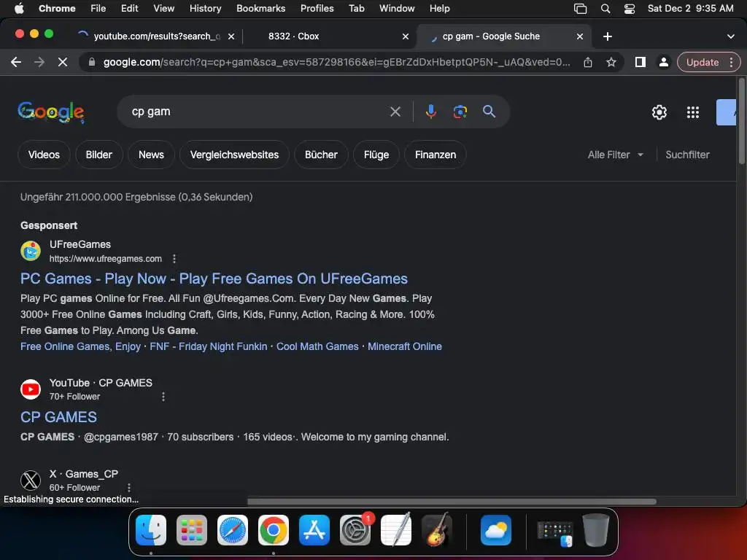The width and height of the screenshot is (747, 560).
Task: Open FNF - Friday Night Funkin sitelink
Action: coord(208,346)
